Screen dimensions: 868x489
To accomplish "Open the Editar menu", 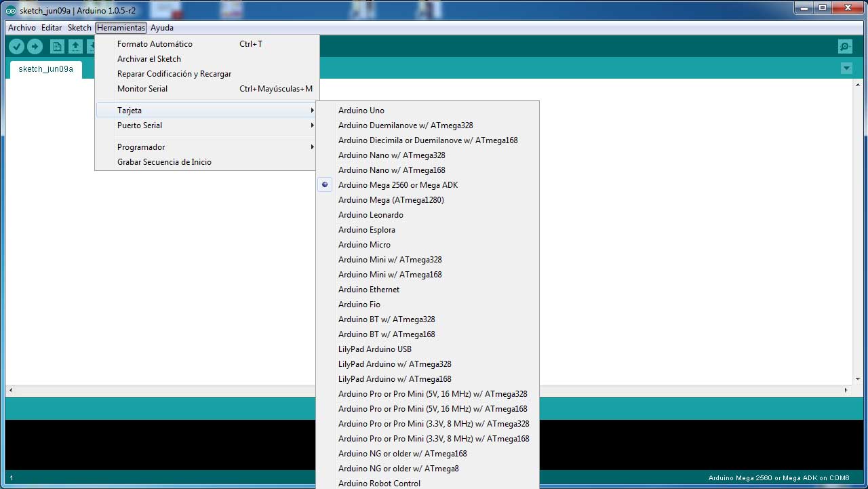I will (x=52, y=28).
